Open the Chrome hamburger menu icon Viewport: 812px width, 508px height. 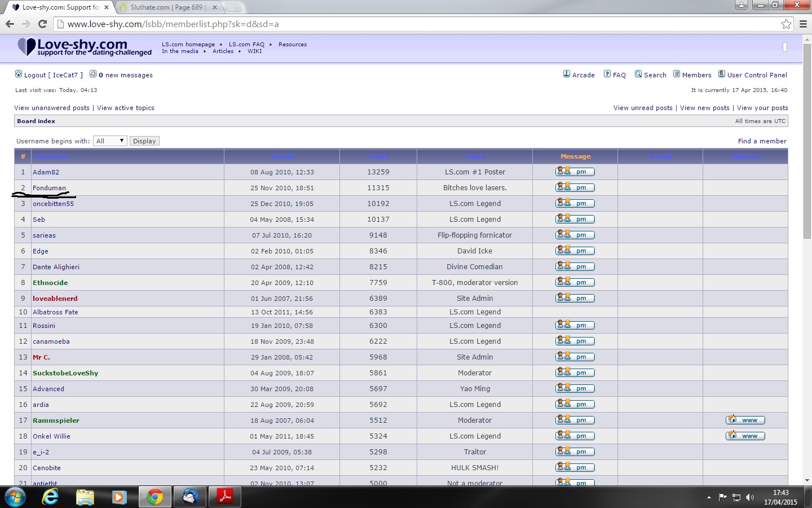tap(803, 24)
